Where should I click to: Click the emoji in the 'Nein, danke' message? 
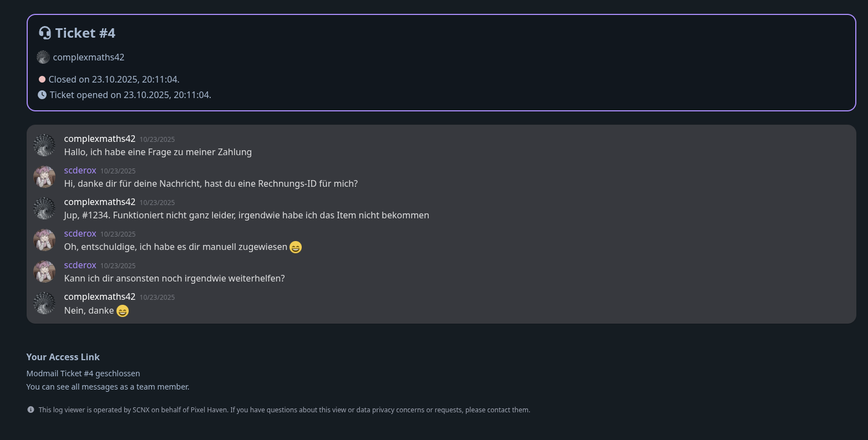click(123, 311)
